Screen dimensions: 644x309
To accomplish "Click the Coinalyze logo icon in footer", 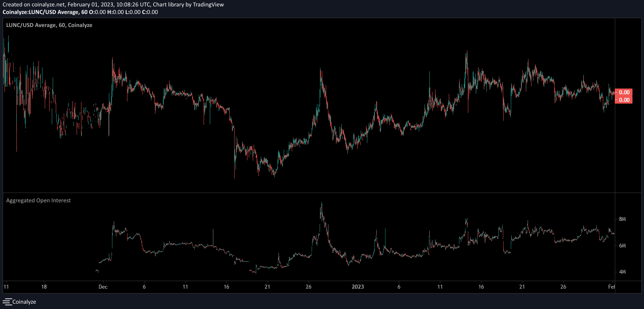I will 7,301.
